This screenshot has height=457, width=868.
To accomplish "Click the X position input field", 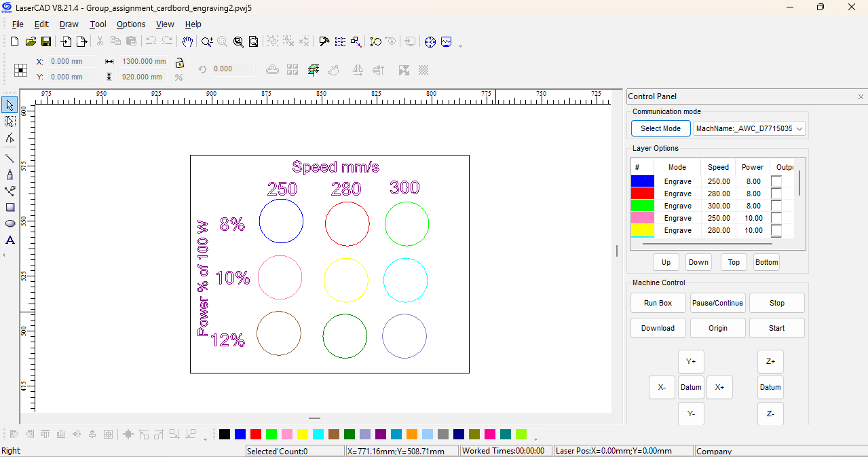I will 71,62.
